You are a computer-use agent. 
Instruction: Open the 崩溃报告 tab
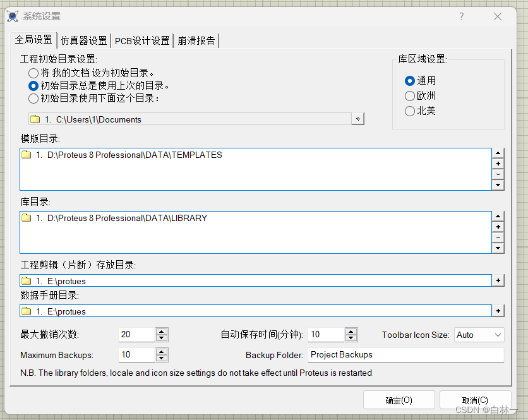(x=196, y=41)
